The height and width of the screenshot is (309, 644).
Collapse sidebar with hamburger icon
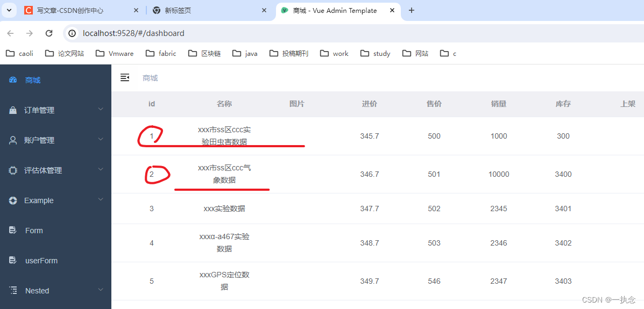click(x=125, y=77)
